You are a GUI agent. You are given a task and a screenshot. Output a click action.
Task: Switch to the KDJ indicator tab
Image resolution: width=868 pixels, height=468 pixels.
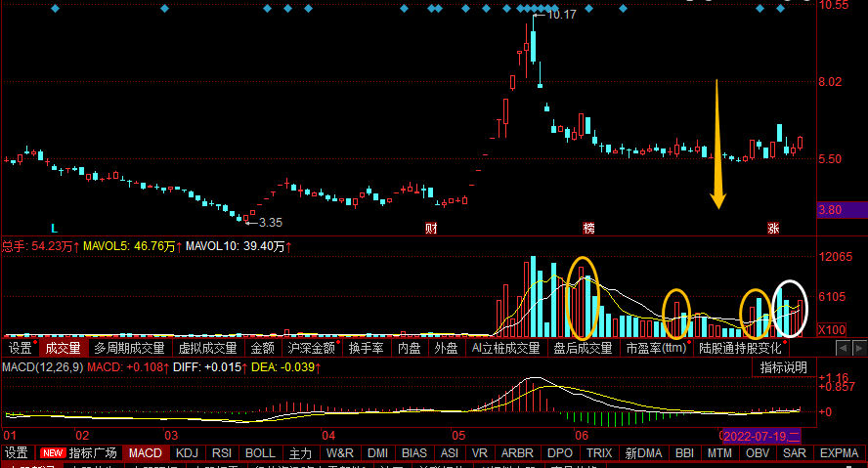186,453
